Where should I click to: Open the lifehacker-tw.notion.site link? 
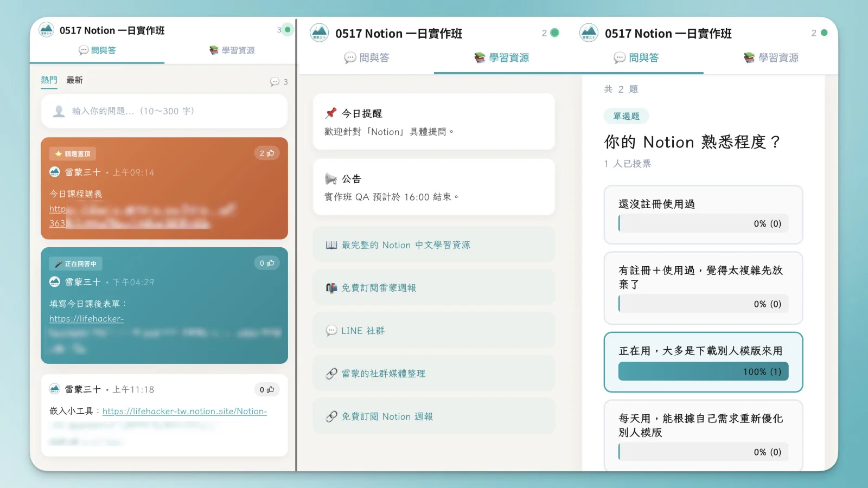(x=184, y=411)
